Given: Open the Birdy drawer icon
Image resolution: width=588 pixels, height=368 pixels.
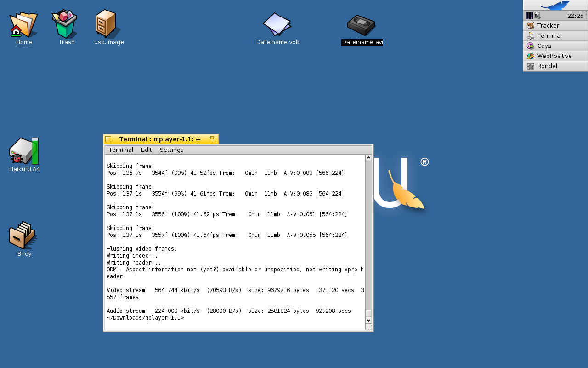Looking at the screenshot, I should coord(23,235).
